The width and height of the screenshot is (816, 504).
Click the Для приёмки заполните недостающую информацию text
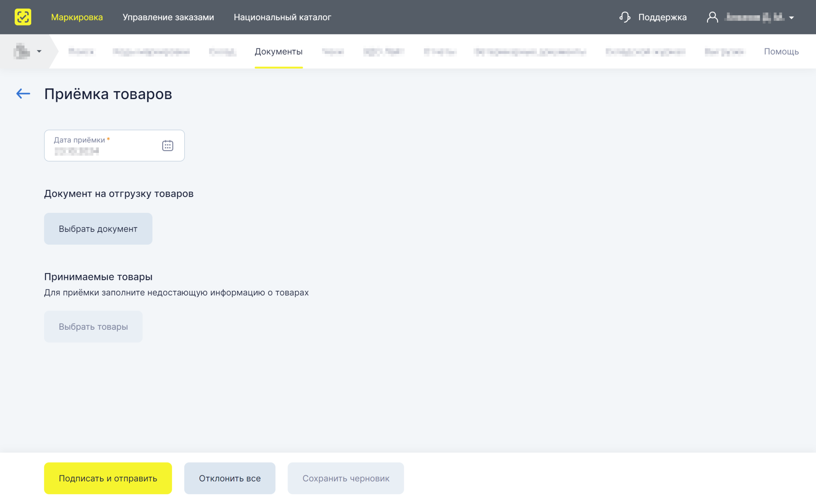pyautogui.click(x=176, y=292)
